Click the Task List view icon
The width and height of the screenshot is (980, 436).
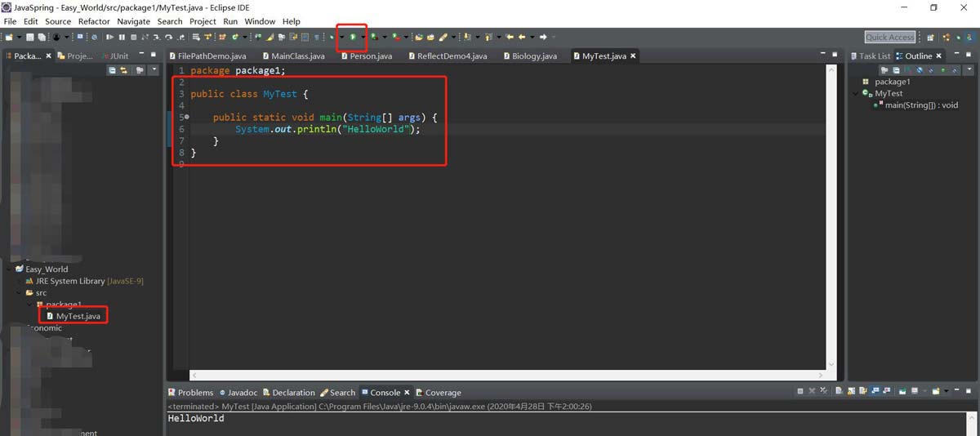coord(853,56)
